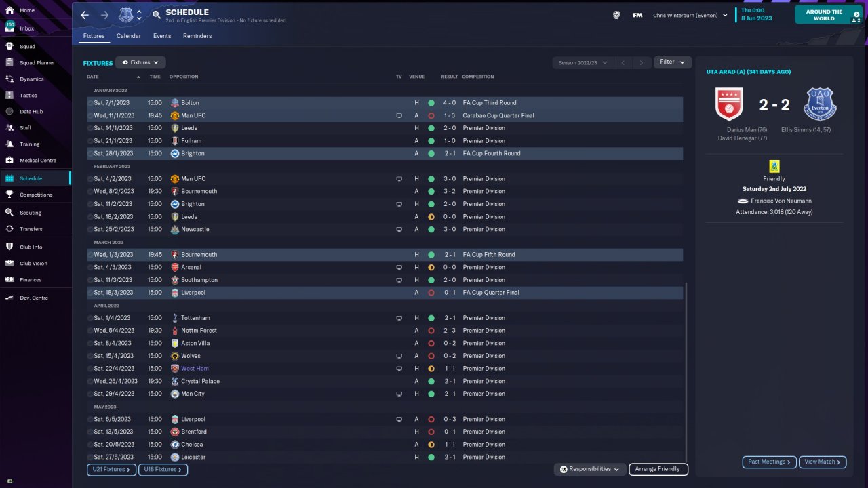Open the Squad shirt icon
This screenshot has width=868, height=488.
tap(9, 47)
